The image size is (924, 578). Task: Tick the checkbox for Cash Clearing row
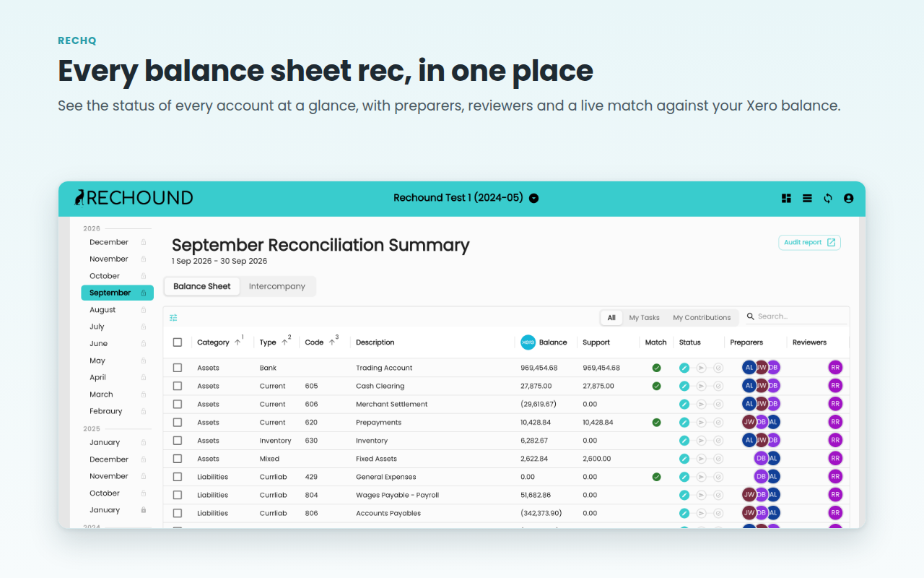click(178, 386)
